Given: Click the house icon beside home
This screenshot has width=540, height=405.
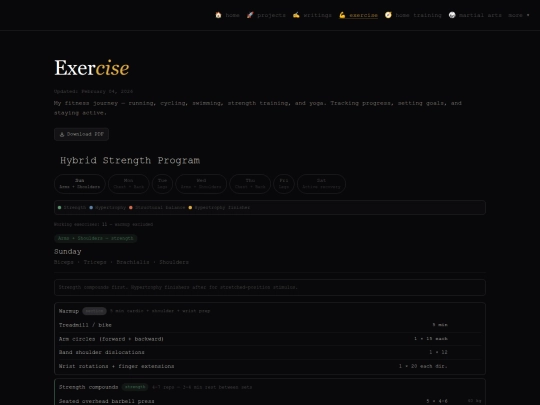Looking at the screenshot, I should click(218, 15).
